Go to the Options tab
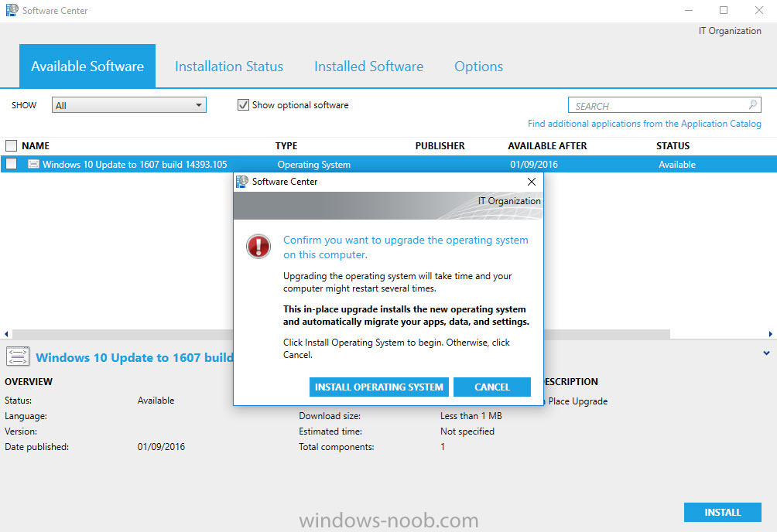 (479, 66)
